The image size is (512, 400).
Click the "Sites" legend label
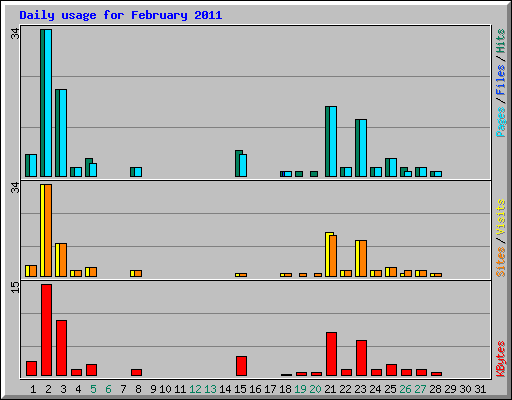[x=501, y=262]
